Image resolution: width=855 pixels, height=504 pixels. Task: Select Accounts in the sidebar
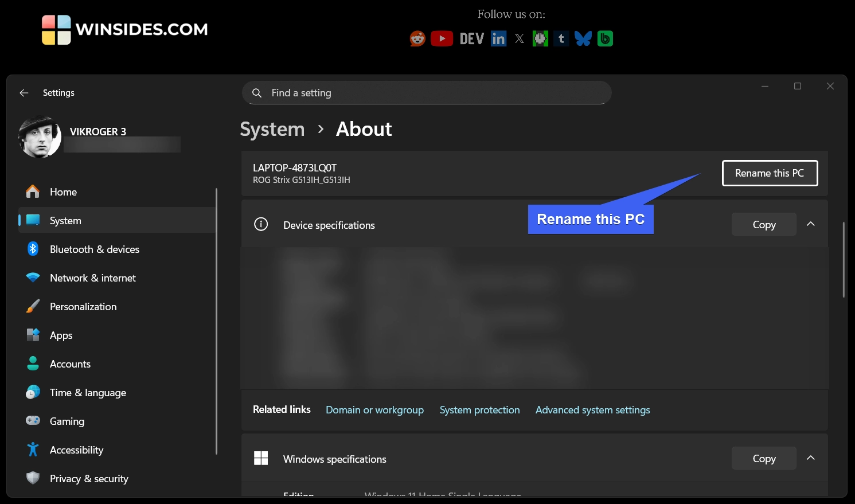point(70,364)
